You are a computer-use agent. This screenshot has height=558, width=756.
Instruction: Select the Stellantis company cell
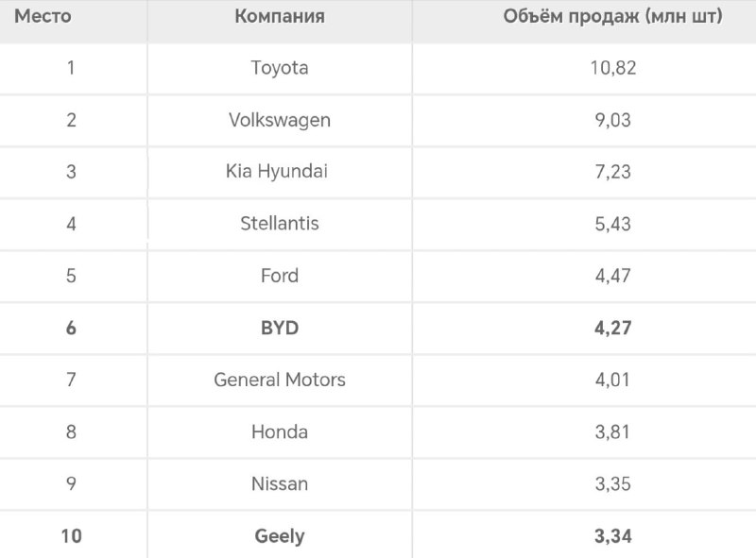tap(280, 224)
